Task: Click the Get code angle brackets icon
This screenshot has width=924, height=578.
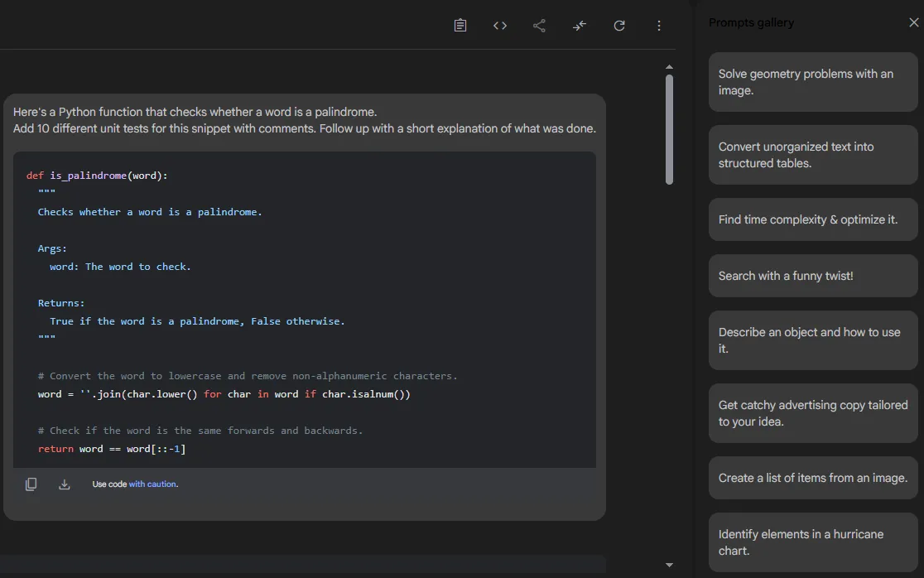Action: point(500,26)
